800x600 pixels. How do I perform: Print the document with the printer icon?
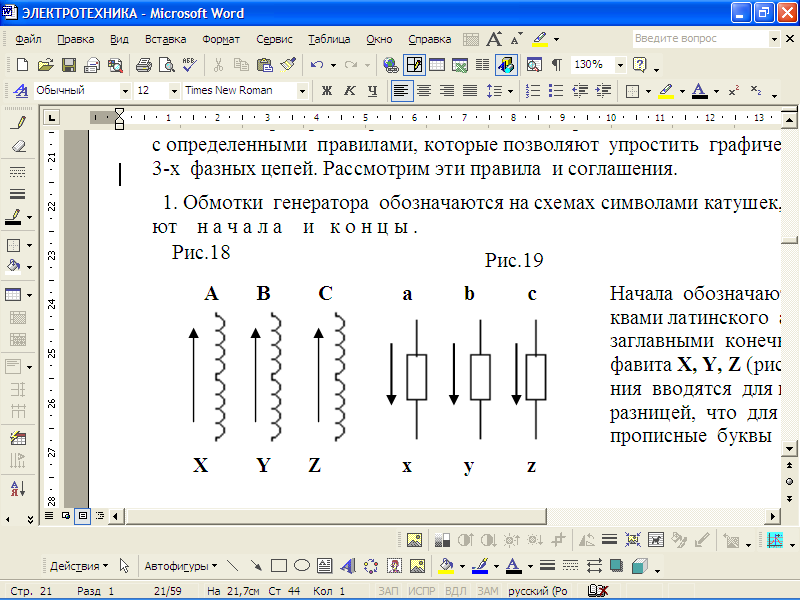click(x=144, y=65)
